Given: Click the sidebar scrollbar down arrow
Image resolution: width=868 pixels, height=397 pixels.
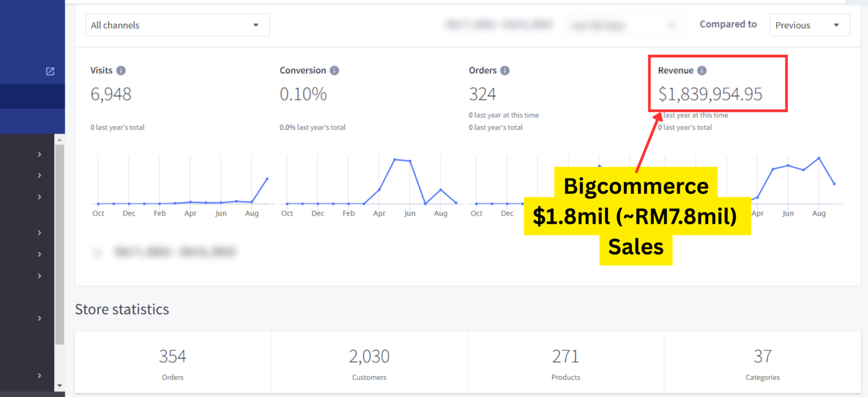Looking at the screenshot, I should coord(60,385).
